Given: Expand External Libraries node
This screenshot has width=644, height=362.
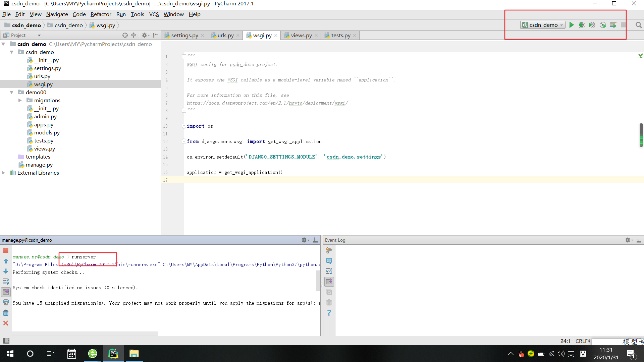Looking at the screenshot, I should [x=3, y=173].
